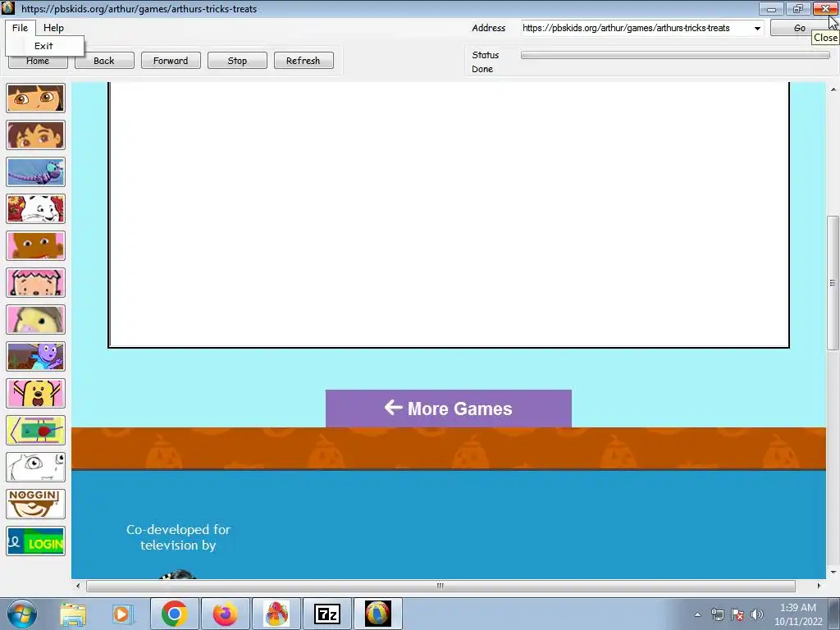Open the colorful bird app taskbar icon
The image size is (840, 630).
(276, 614)
